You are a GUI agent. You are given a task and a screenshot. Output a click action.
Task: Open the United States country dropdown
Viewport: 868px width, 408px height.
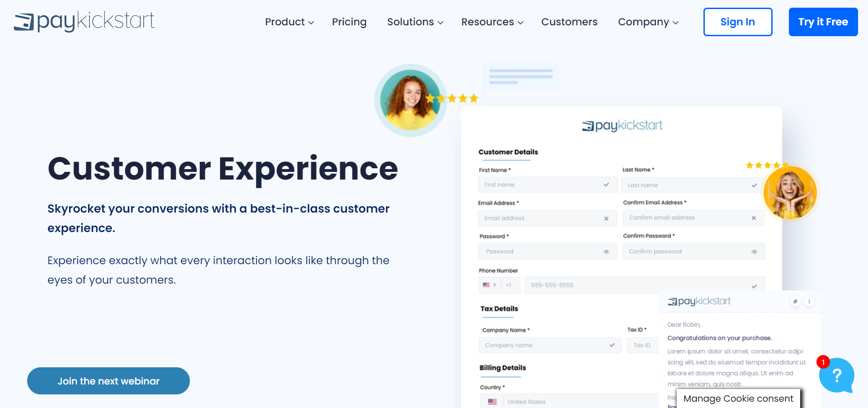tap(569, 401)
